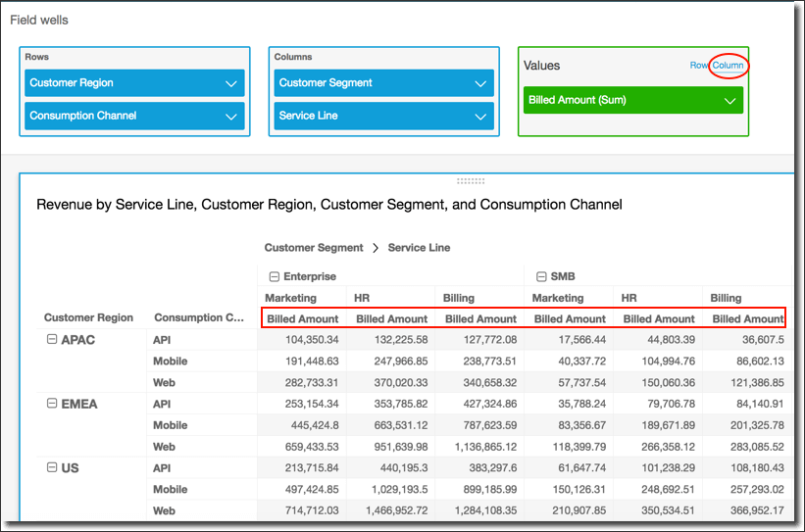The height and width of the screenshot is (532, 805).
Task: Select API row under APAC
Action: point(162,340)
